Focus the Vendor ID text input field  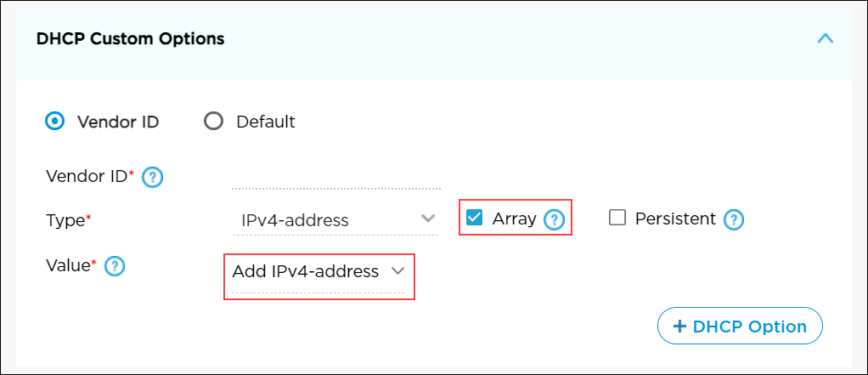tap(335, 178)
